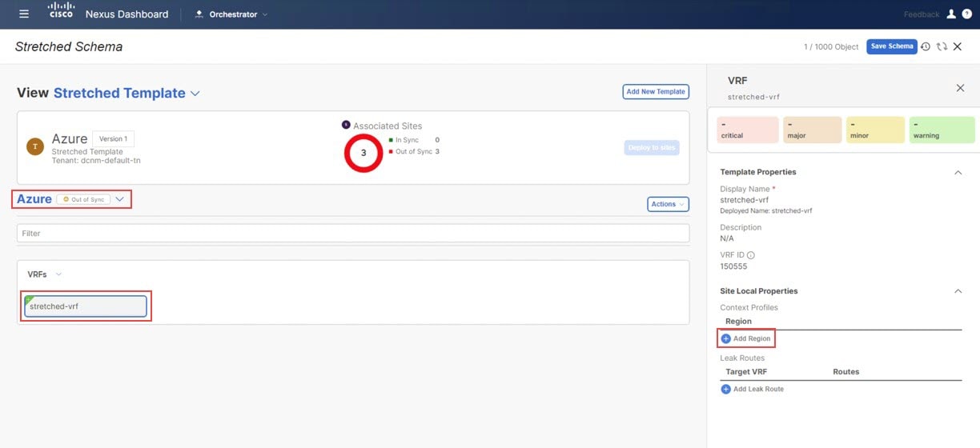Click into the Filter input field
Viewport: 980px width, 448px height.
pyautogui.click(x=353, y=233)
